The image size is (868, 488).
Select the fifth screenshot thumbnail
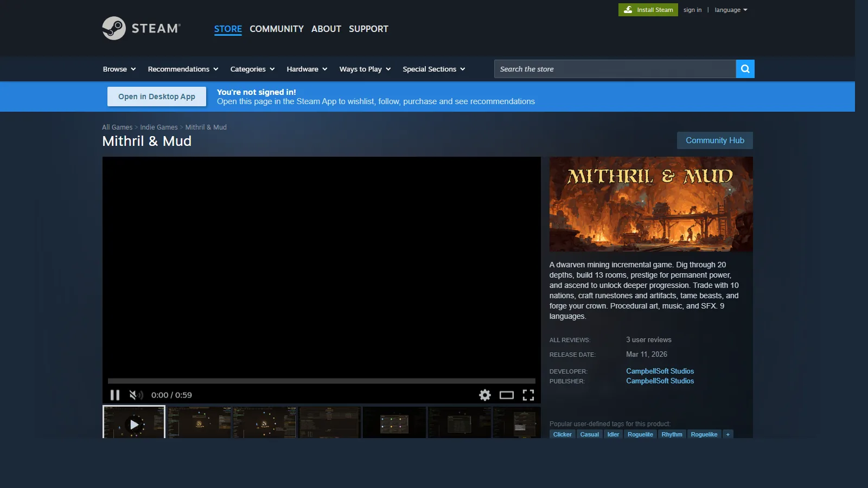[x=394, y=422]
